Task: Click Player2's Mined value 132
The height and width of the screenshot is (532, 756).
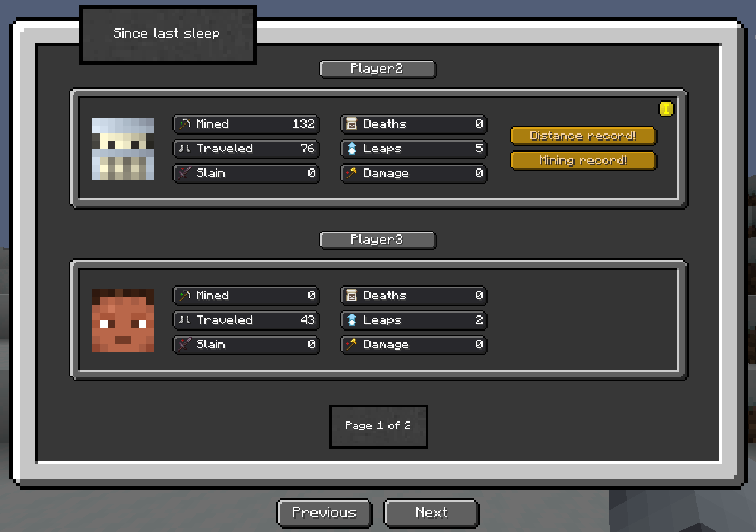Action: [304, 124]
